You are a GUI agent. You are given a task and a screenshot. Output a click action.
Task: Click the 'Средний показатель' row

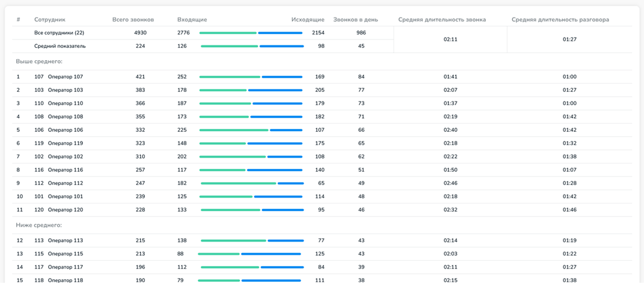click(x=60, y=46)
